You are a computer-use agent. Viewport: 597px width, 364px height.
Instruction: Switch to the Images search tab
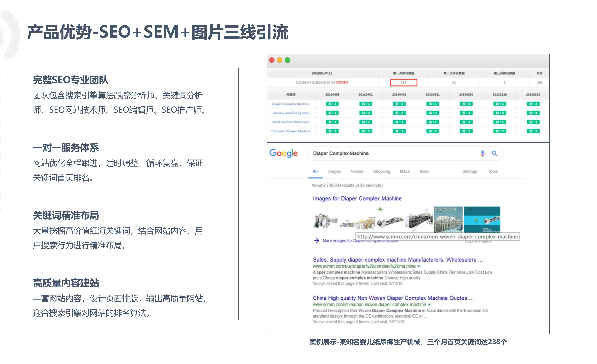tap(334, 171)
